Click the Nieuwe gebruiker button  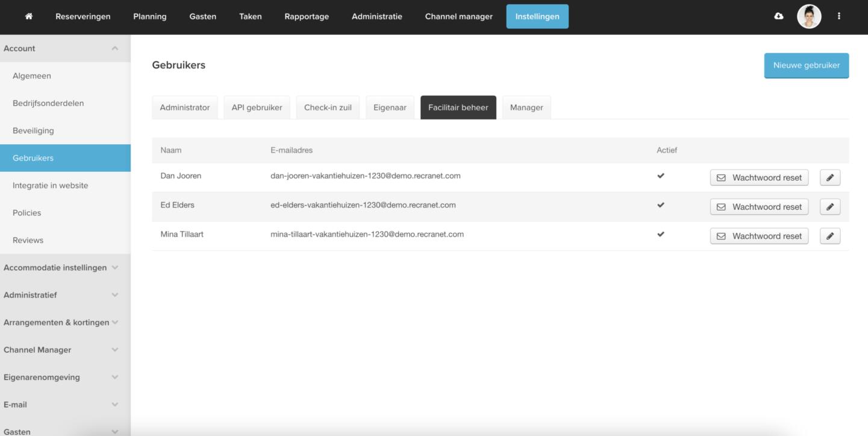pyautogui.click(x=806, y=65)
